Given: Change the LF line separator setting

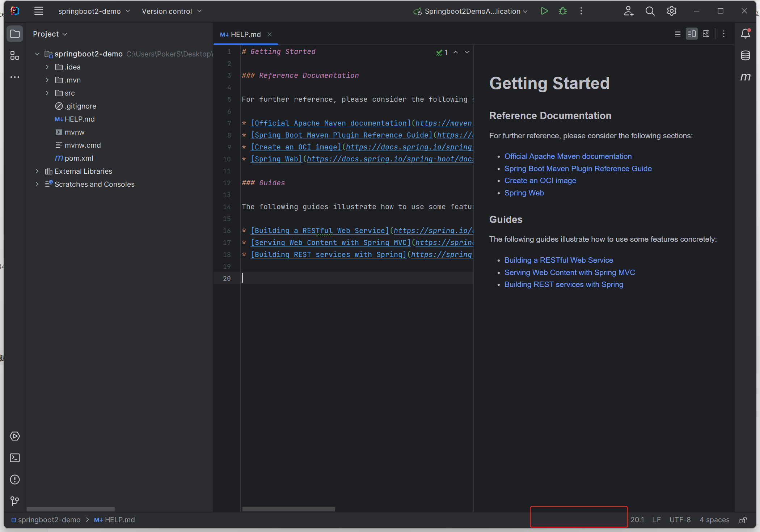Looking at the screenshot, I should click(x=656, y=520).
